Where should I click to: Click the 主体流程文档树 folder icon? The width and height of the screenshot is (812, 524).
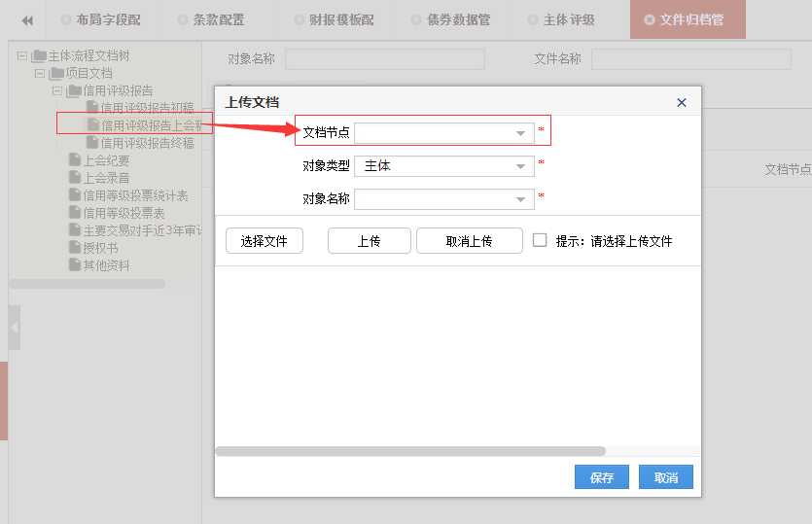click(x=39, y=55)
